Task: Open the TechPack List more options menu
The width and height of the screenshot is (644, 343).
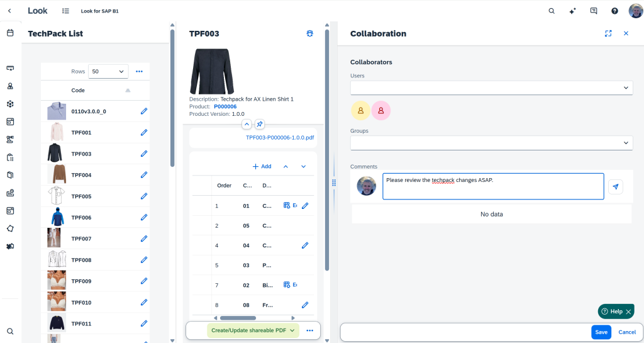Action: 139,72
